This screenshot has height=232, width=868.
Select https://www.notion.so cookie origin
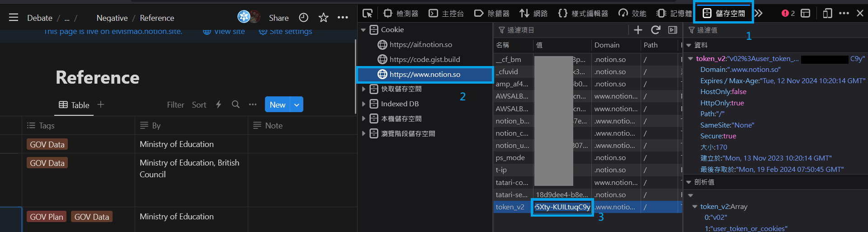tap(425, 74)
